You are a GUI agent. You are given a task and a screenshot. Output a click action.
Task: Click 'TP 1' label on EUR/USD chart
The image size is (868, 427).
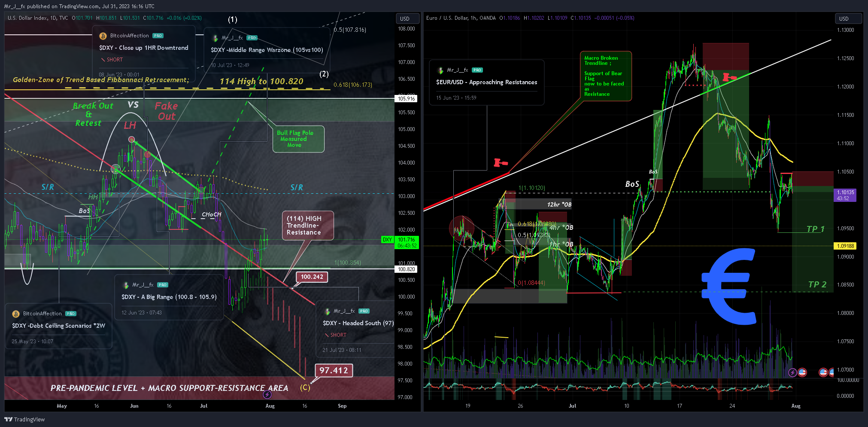pos(815,229)
